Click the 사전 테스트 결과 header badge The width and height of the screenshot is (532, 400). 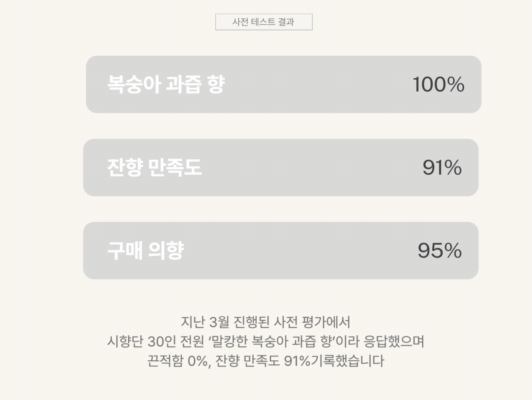click(264, 22)
